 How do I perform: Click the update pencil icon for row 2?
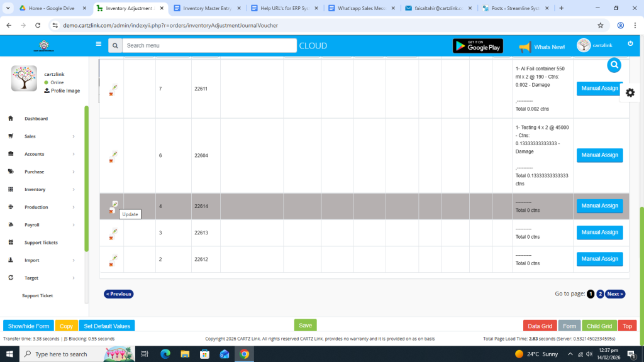pos(114,257)
